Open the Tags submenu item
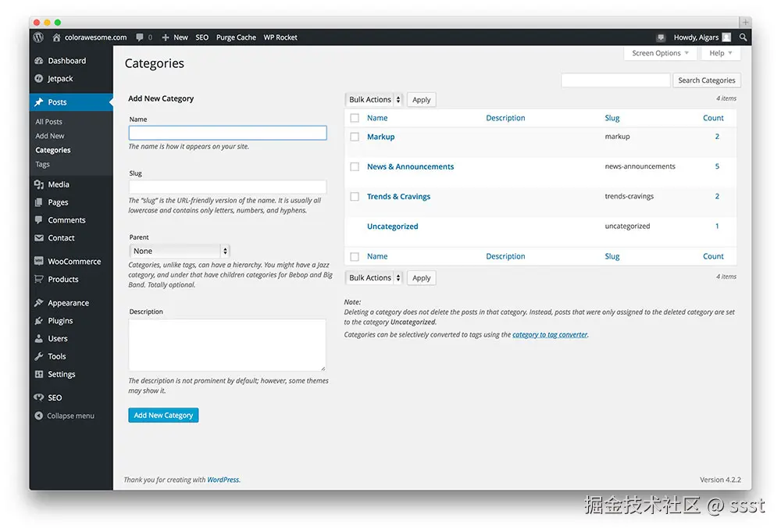781x532 pixels. [42, 164]
